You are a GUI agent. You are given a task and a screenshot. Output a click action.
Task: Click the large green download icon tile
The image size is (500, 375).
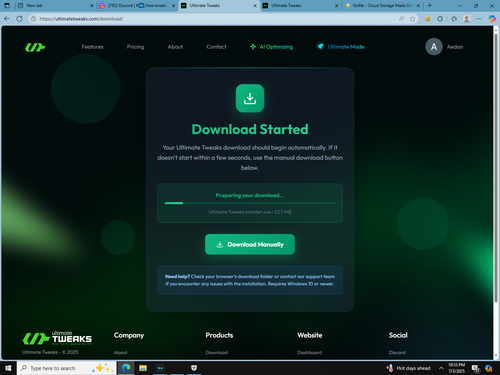tap(250, 98)
